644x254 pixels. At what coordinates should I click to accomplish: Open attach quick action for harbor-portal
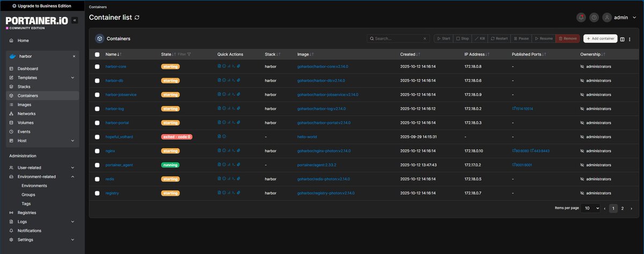click(238, 123)
